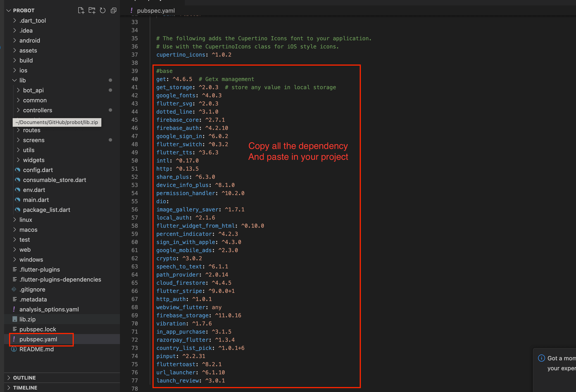The height and width of the screenshot is (392, 576).
Task: Open config.dart from the Explorer
Action: [38, 170]
